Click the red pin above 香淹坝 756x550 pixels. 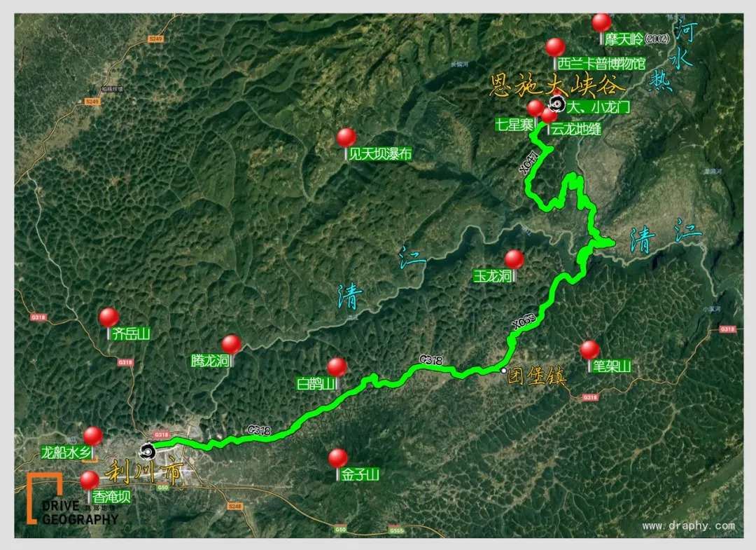point(90,480)
